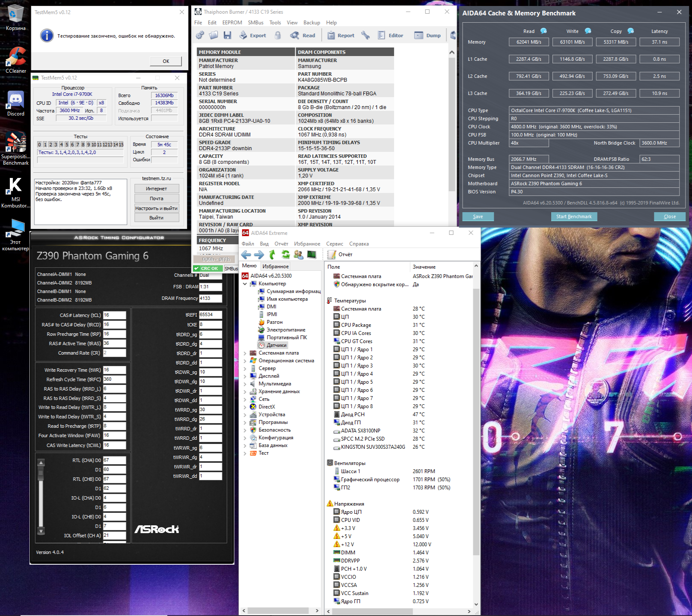Open Discord desktop icon
The height and width of the screenshot is (616, 692).
click(15, 103)
